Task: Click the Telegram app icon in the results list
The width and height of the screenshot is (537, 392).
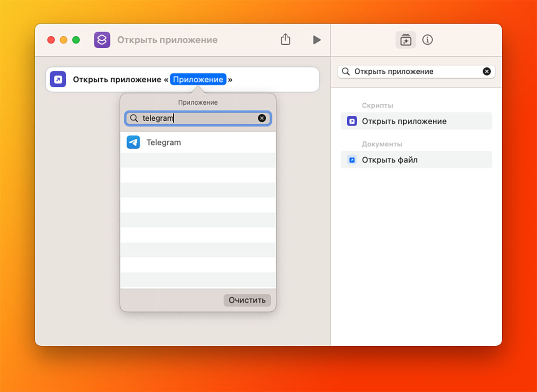Action: 133,142
